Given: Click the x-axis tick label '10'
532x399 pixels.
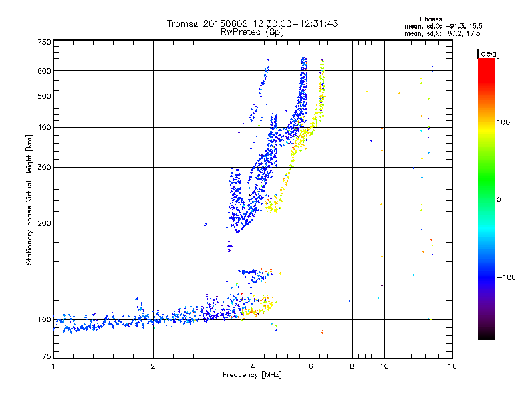Looking at the screenshot, I should (384, 366).
